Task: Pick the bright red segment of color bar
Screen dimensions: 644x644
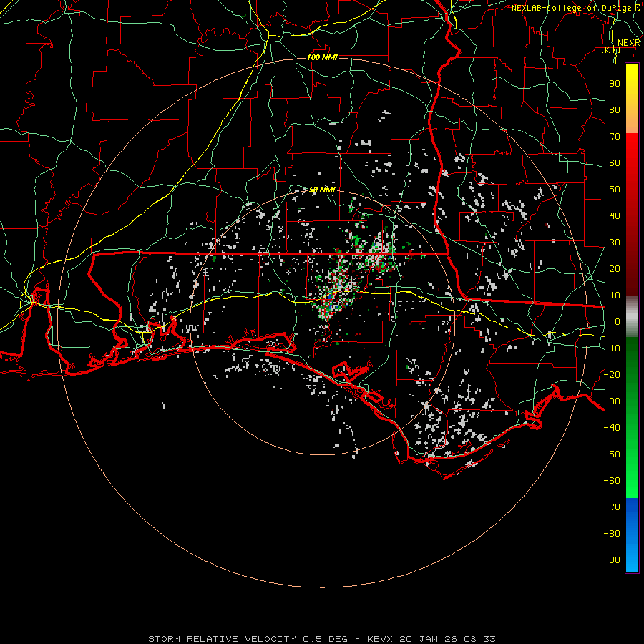Action: point(632,153)
